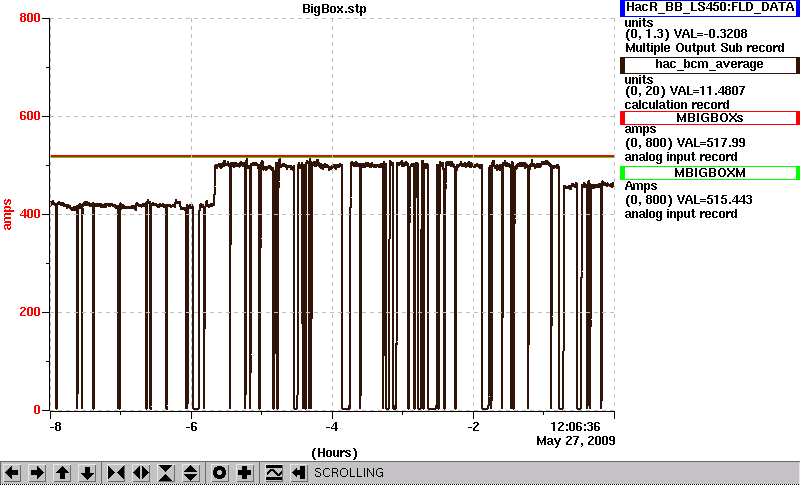Image resolution: width=800 pixels, height=485 pixels.
Task: Click the vertical zoom-in hourglass icon
Action: click(x=166, y=473)
